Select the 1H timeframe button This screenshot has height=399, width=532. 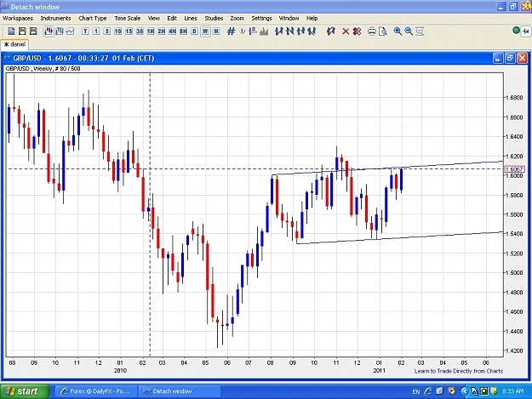click(151, 31)
